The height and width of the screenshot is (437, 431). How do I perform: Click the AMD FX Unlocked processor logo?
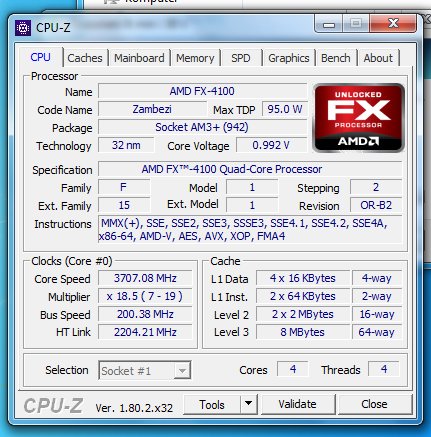359,118
